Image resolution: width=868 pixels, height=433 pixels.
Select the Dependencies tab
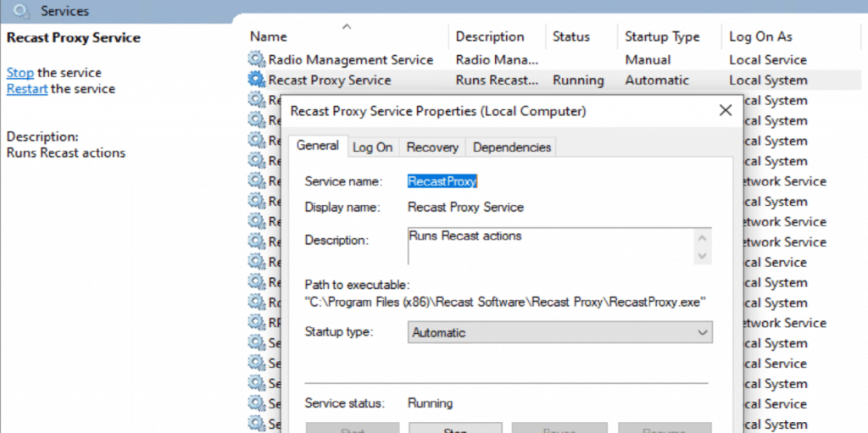[x=511, y=147]
